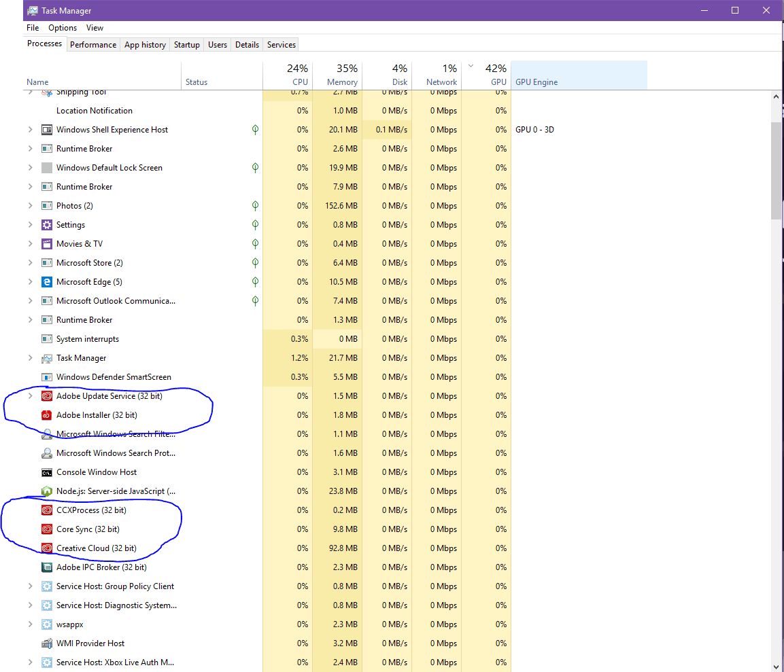Click the Adobe Installer process icon

click(46, 415)
